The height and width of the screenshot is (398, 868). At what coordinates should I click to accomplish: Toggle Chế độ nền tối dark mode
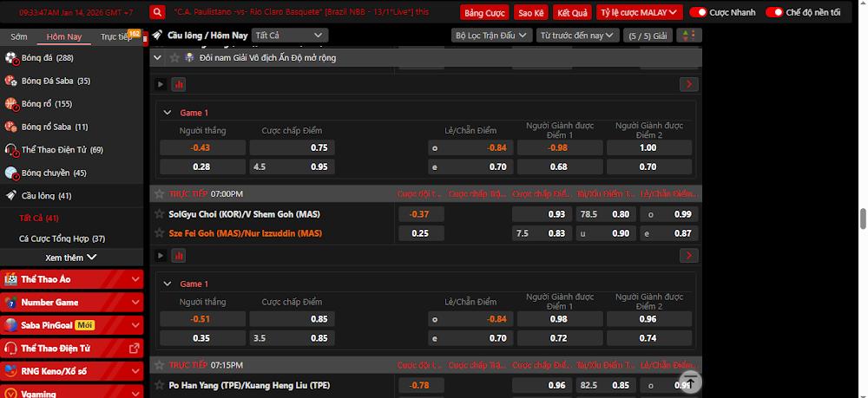[x=773, y=12]
